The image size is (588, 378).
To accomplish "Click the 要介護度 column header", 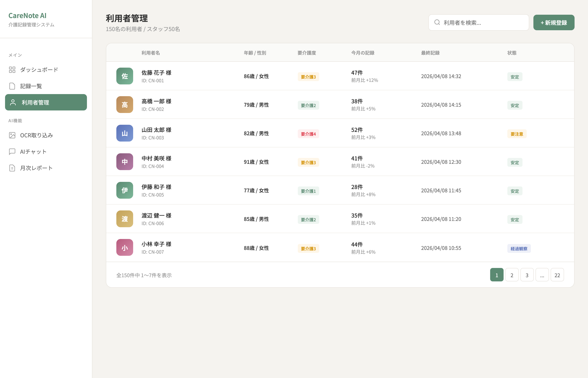I will click(307, 53).
